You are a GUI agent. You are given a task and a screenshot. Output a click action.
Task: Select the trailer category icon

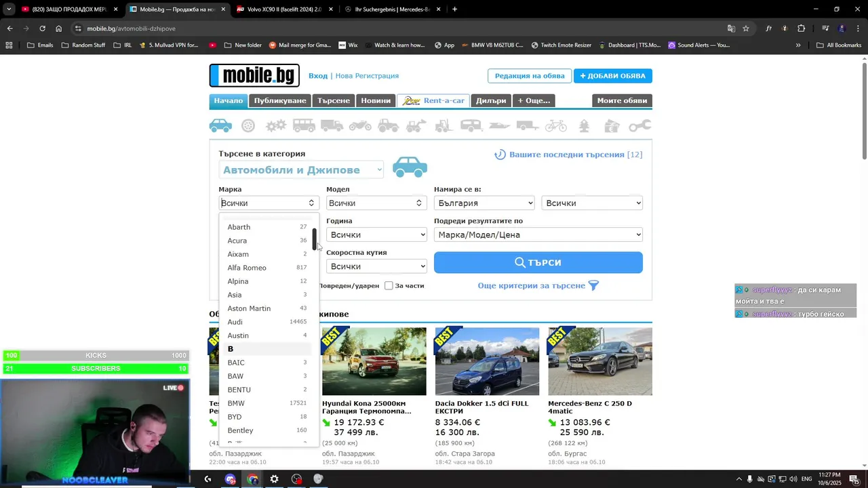point(528,126)
